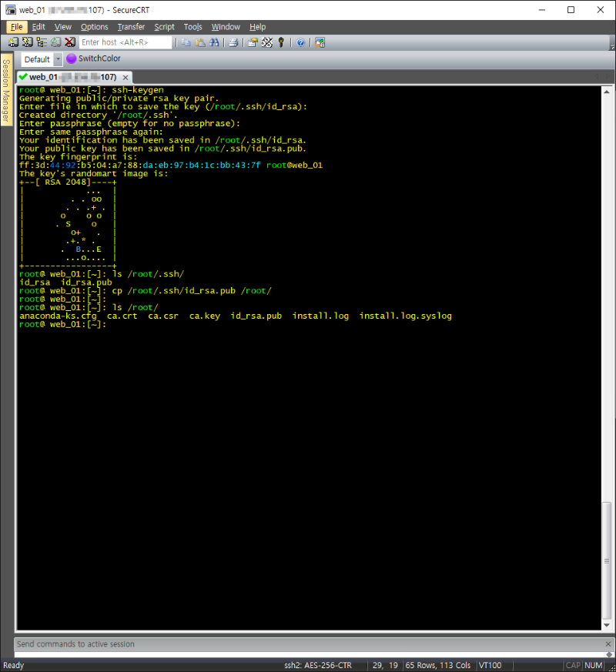Click the Print icon in toolbar
Image resolution: width=616 pixels, height=672 pixels.
(233, 42)
